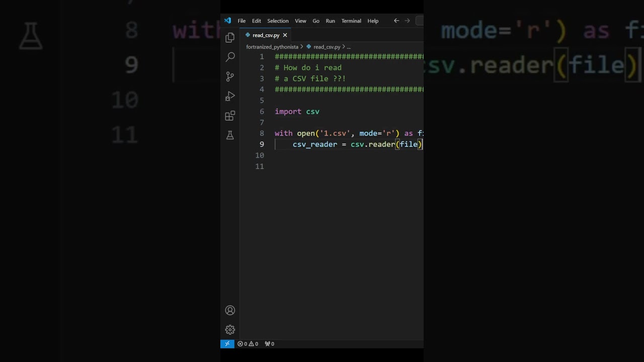Click the 'import csv' line
The height and width of the screenshot is (362, 644).
click(x=297, y=112)
